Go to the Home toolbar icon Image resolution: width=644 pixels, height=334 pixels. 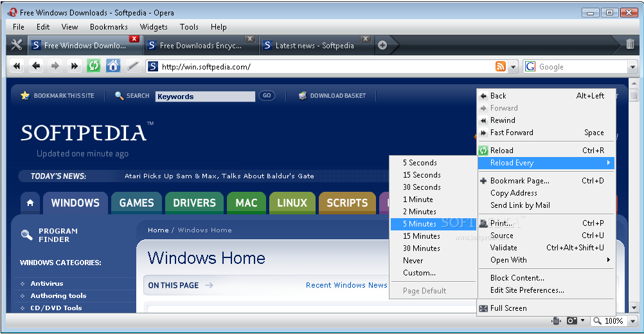[113, 66]
